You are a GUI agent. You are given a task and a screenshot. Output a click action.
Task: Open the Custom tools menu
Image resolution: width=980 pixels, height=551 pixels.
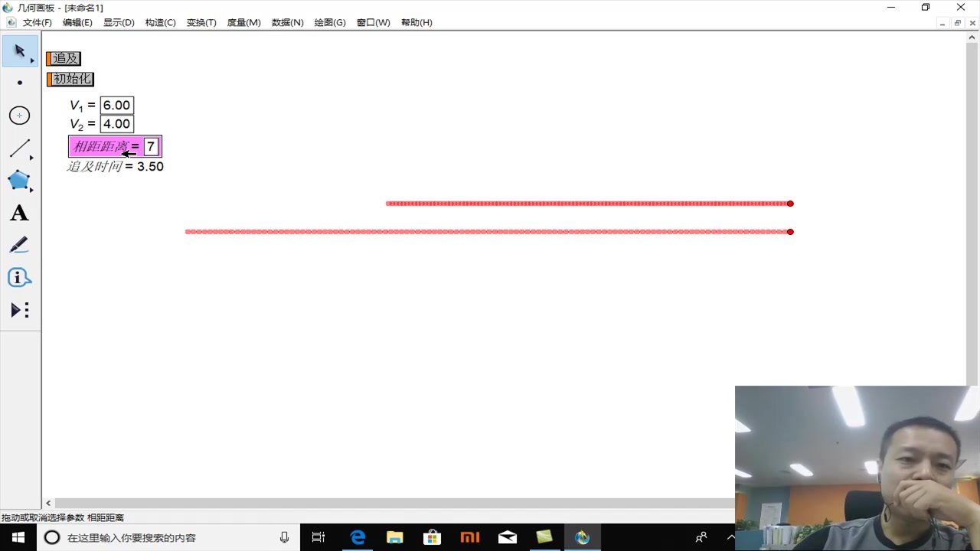(19, 309)
